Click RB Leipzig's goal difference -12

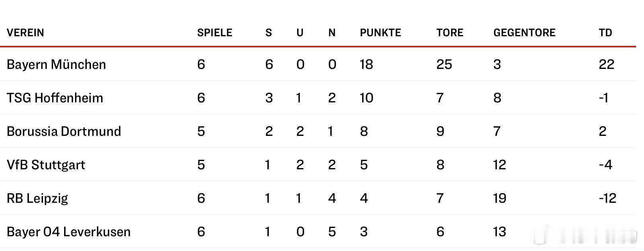pos(607,198)
